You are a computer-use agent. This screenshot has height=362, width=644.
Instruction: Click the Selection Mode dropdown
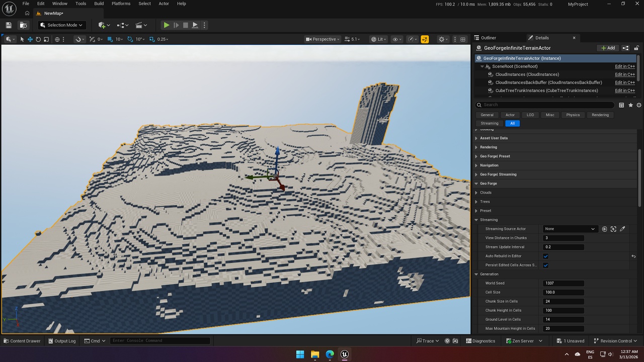point(61,25)
